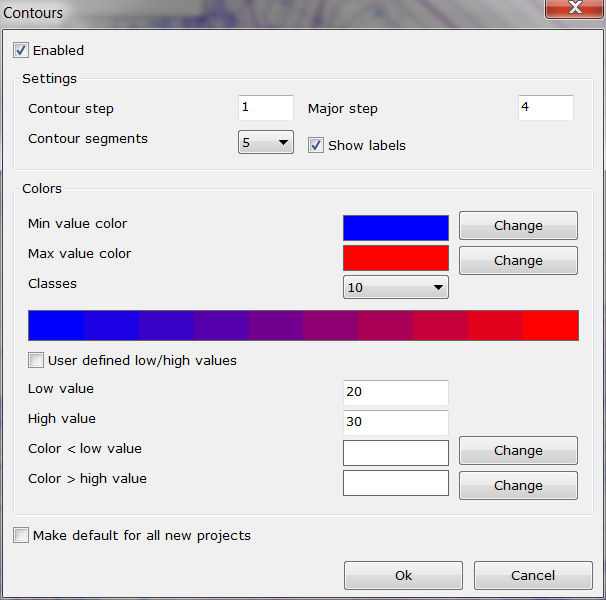The width and height of the screenshot is (606, 600).
Task: Click the Contour step input field
Action: pyautogui.click(x=265, y=108)
